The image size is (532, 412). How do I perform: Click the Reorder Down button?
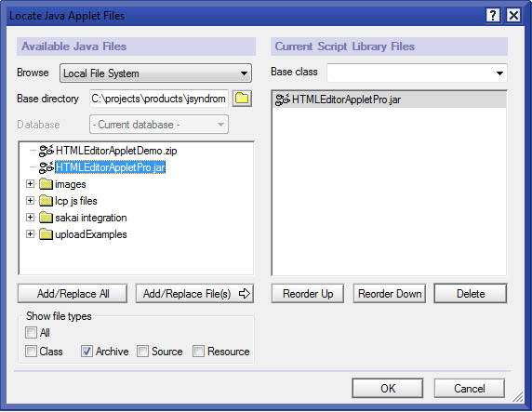390,294
